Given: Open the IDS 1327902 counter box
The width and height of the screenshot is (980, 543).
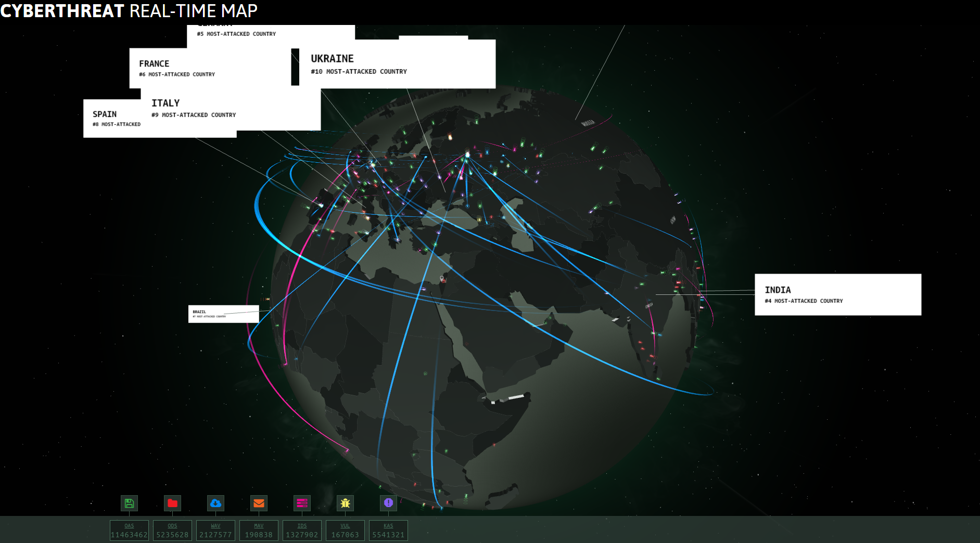Looking at the screenshot, I should coord(302,531).
